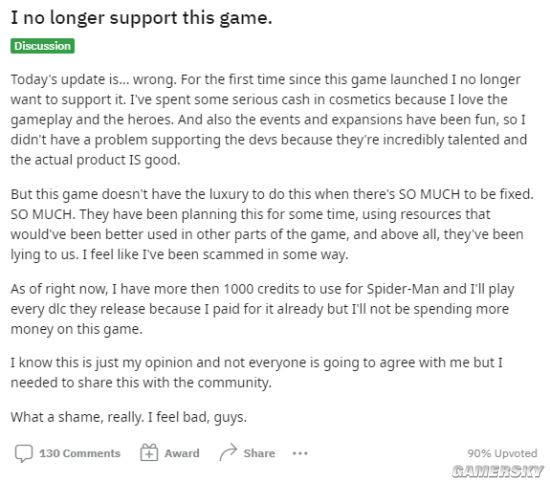Click the paragraph starting 'I know this is just my opinion'
Screen dimensions: 550x483
[256, 372]
